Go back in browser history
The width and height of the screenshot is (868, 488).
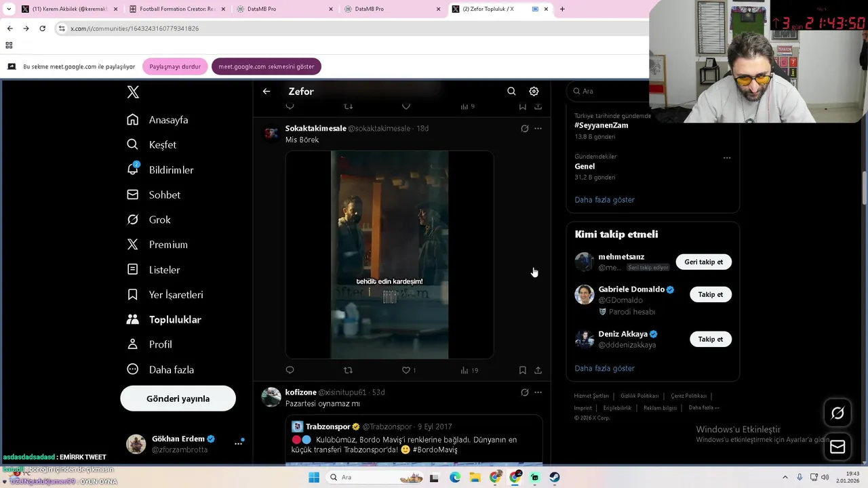pyautogui.click(x=9, y=28)
